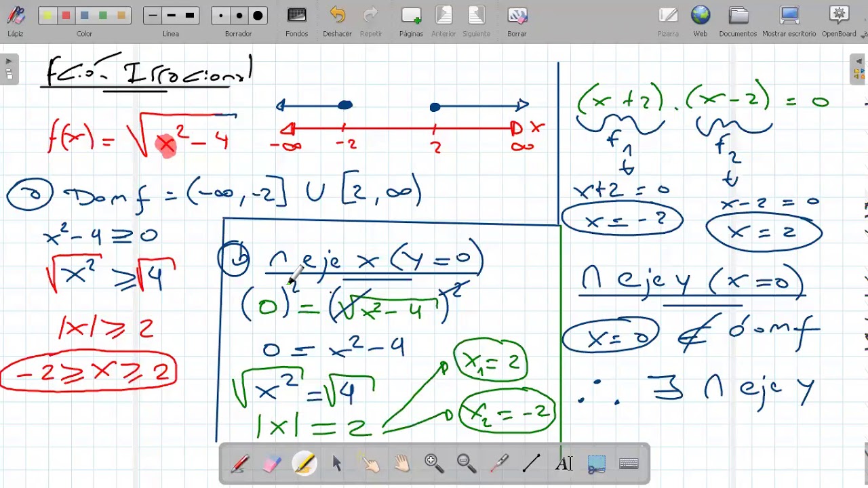This screenshot has height=488, width=868.
Task: Undo with the Deshacer arrow
Action: click(337, 15)
